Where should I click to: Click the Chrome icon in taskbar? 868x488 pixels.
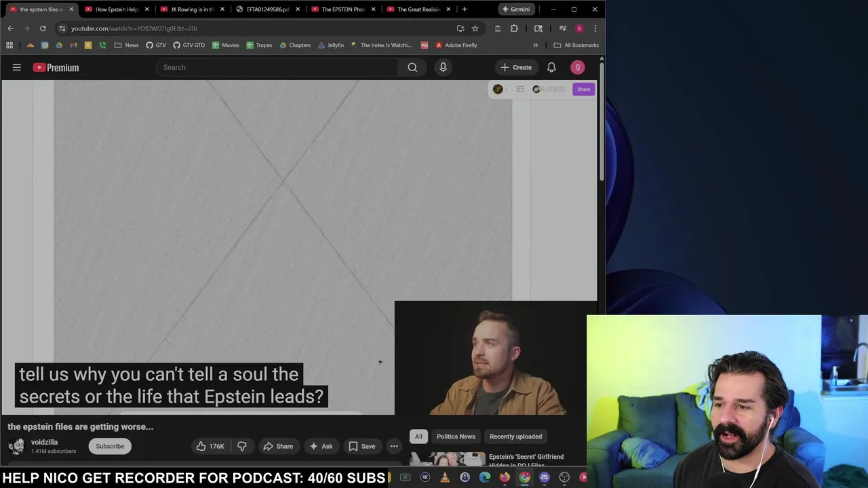[x=525, y=477]
